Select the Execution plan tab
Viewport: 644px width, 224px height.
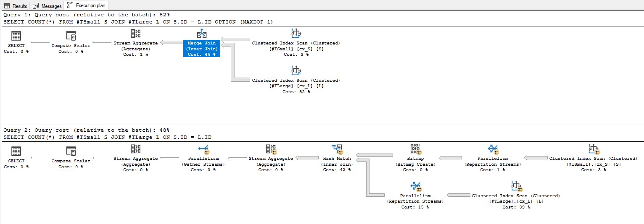[87, 6]
